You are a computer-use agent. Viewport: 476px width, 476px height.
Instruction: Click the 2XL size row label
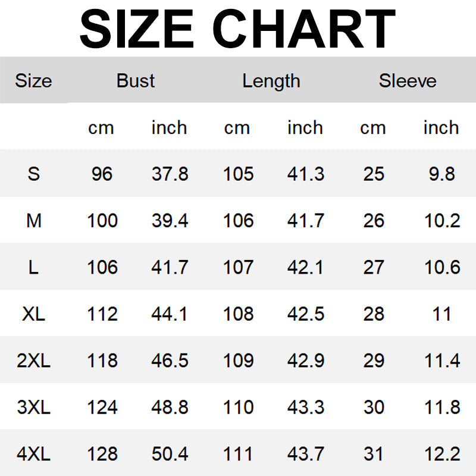click(x=34, y=361)
